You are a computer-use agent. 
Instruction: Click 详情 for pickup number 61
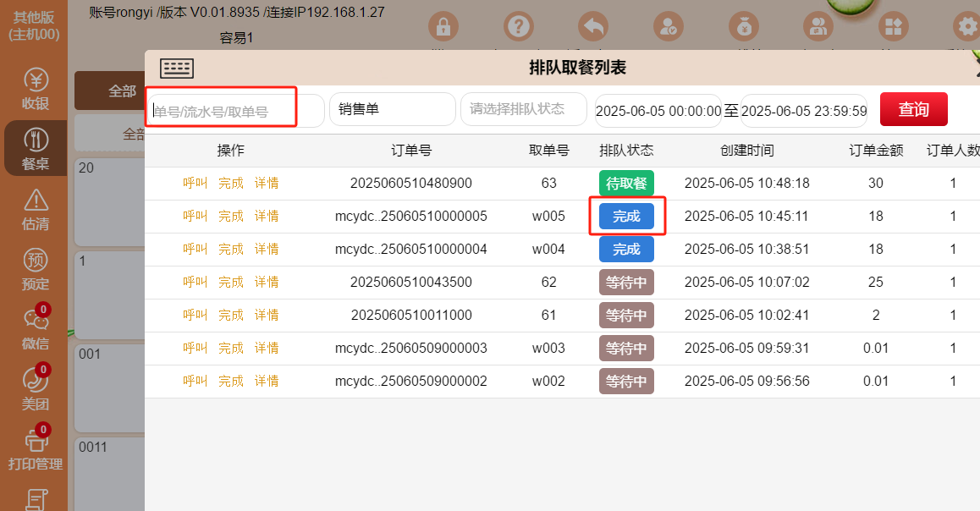point(267,316)
